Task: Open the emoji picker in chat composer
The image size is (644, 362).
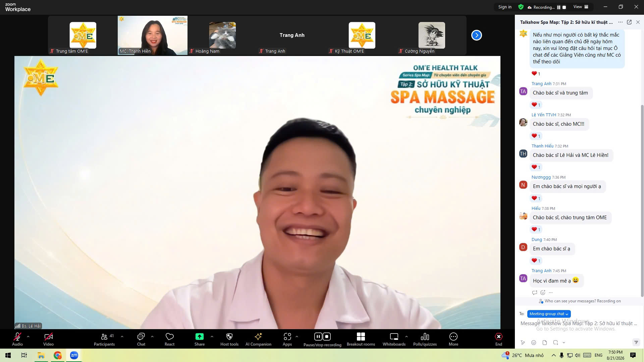Action: coord(534,343)
